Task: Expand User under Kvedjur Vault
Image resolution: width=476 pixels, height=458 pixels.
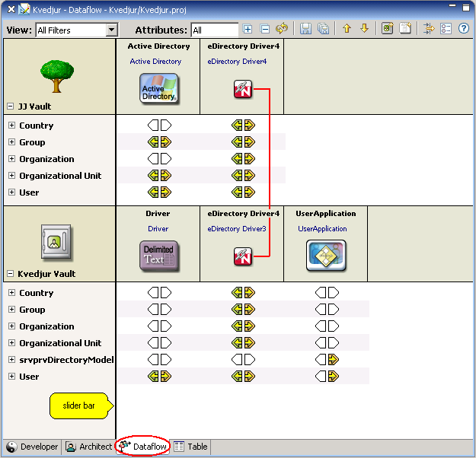Action: [x=11, y=377]
